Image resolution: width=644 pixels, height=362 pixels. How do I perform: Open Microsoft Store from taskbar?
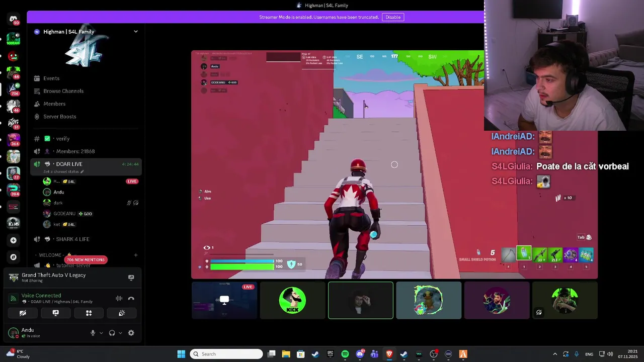coord(301,354)
